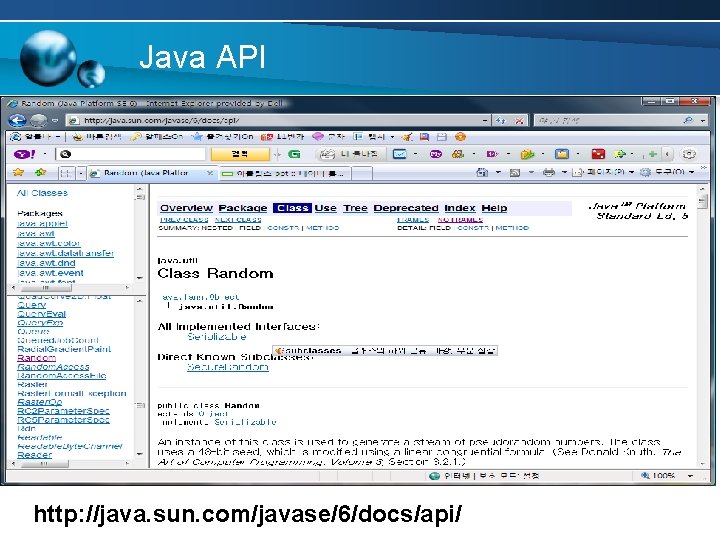Click the RSS feeds icon in command bar
Screen dimensions: 720x540
point(515,173)
